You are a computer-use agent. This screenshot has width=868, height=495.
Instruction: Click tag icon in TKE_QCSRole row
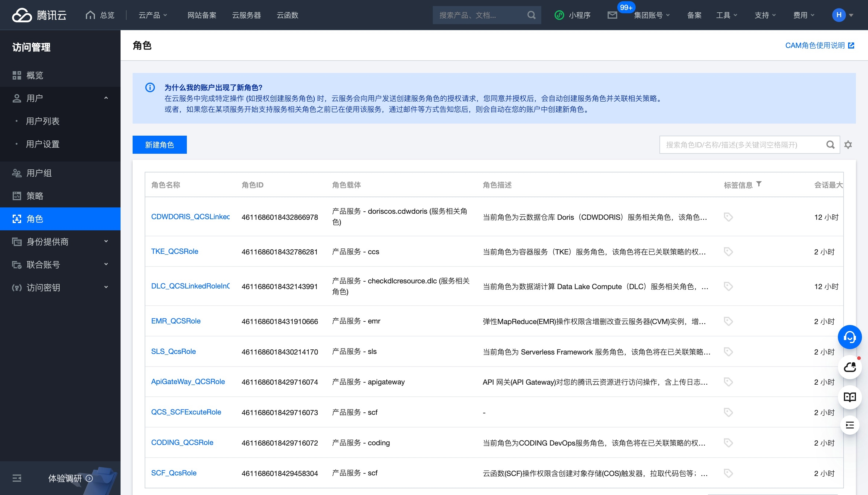(728, 252)
